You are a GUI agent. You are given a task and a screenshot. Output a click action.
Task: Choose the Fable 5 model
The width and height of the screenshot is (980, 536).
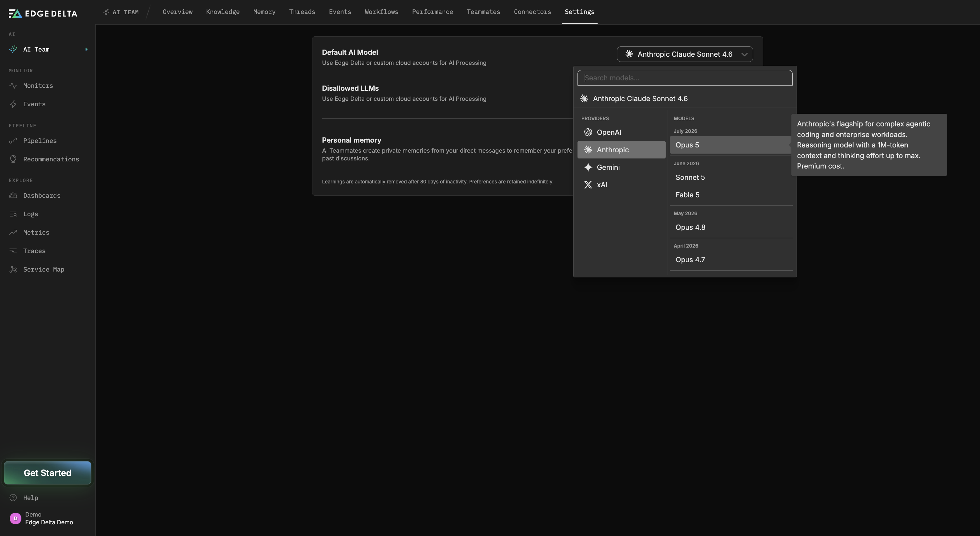730,195
